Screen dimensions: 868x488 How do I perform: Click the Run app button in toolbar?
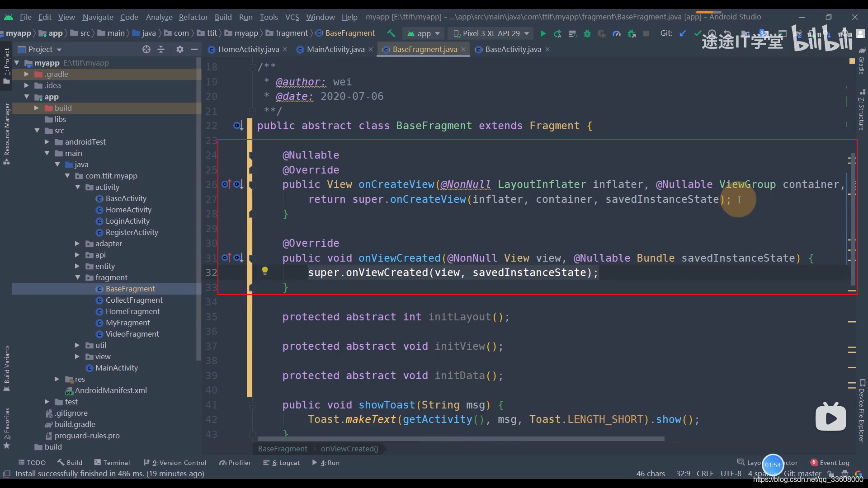(x=542, y=33)
